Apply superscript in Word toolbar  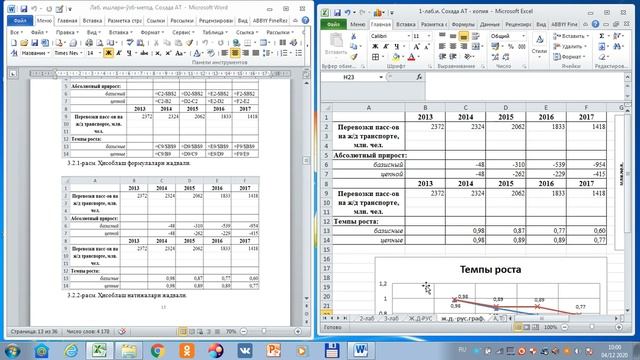point(168,53)
